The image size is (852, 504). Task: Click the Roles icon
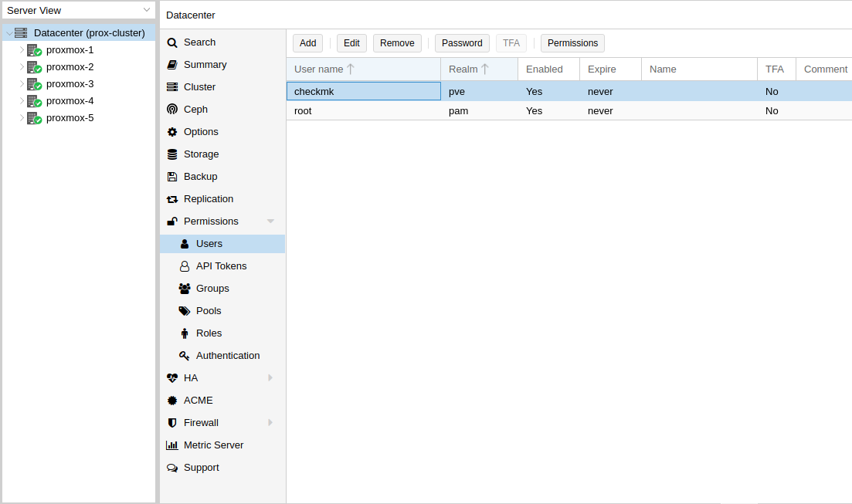(x=184, y=333)
